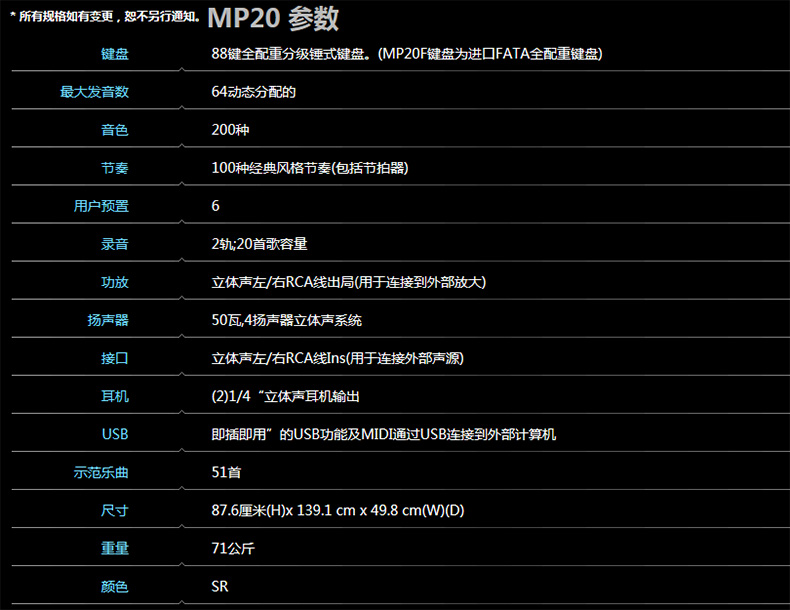Click the '2轨;20首歌容量' value

(x=259, y=244)
